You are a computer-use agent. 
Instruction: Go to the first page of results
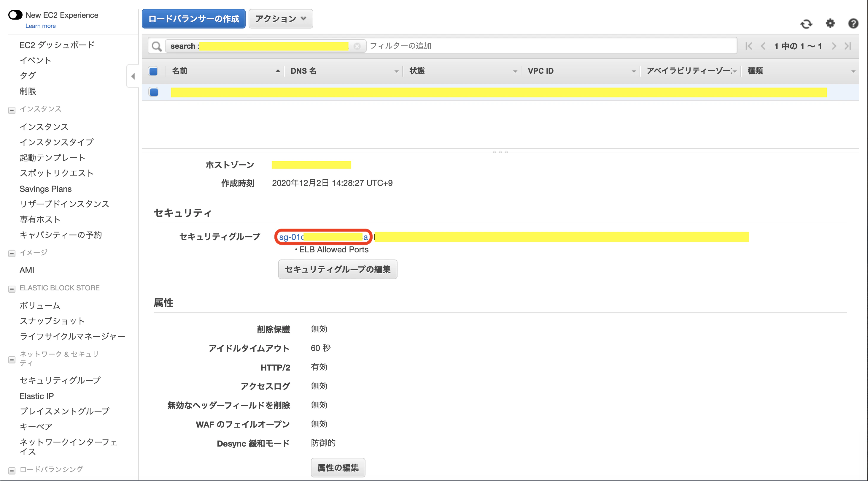tap(748, 46)
